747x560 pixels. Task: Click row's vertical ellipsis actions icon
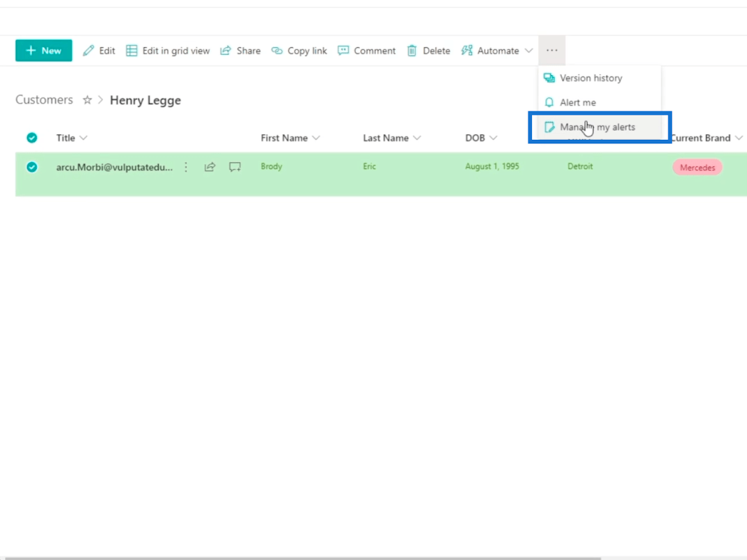pyautogui.click(x=186, y=167)
